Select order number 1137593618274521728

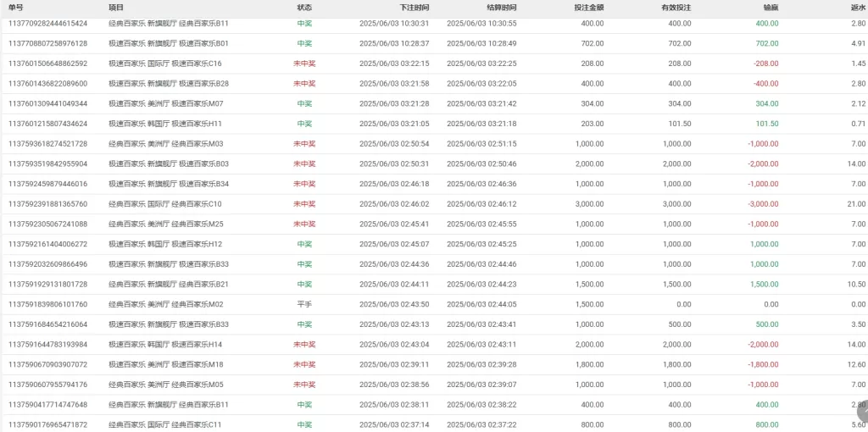coord(47,144)
